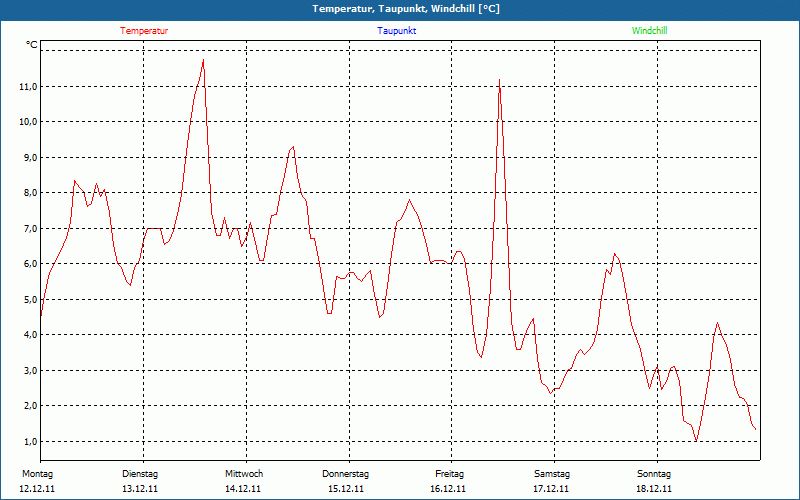
Task: Click the 9,0 y-axis value
Action: click(x=30, y=158)
